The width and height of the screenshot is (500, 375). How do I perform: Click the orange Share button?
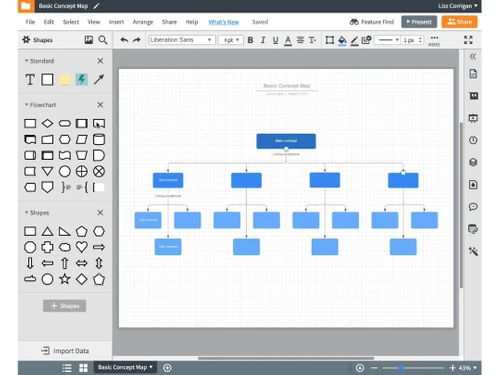pos(459,22)
